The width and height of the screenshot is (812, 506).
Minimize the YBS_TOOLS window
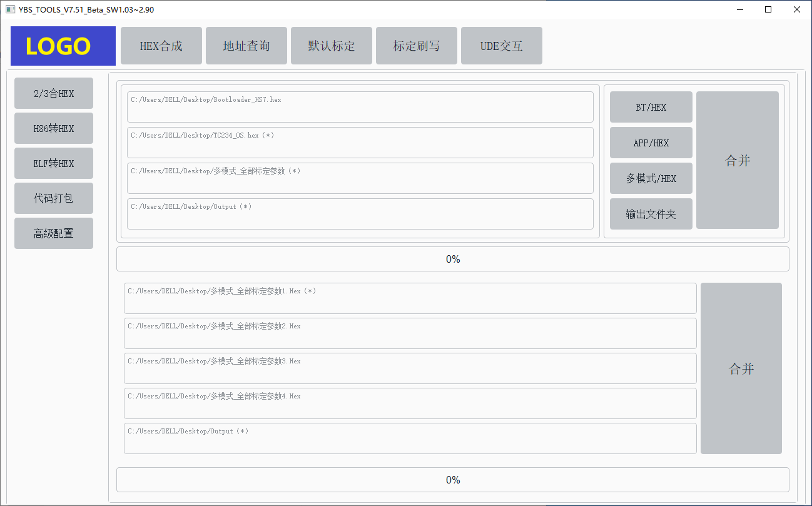740,9
